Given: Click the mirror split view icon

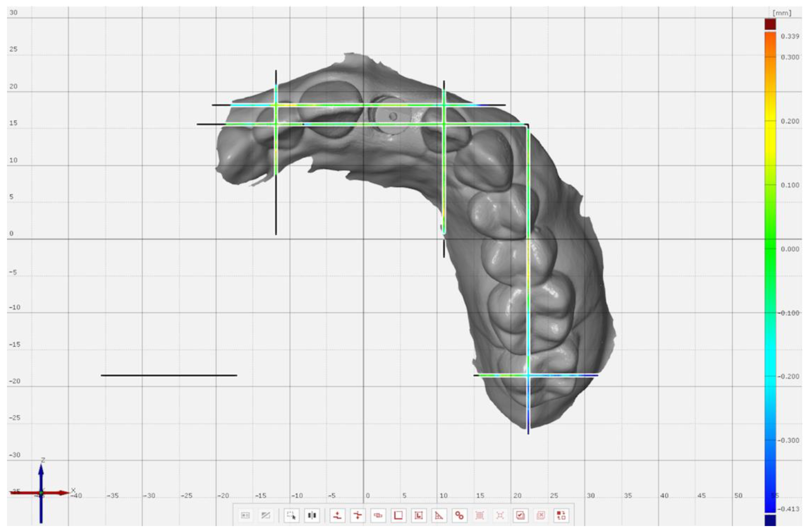Looking at the screenshot, I should coord(312,515).
